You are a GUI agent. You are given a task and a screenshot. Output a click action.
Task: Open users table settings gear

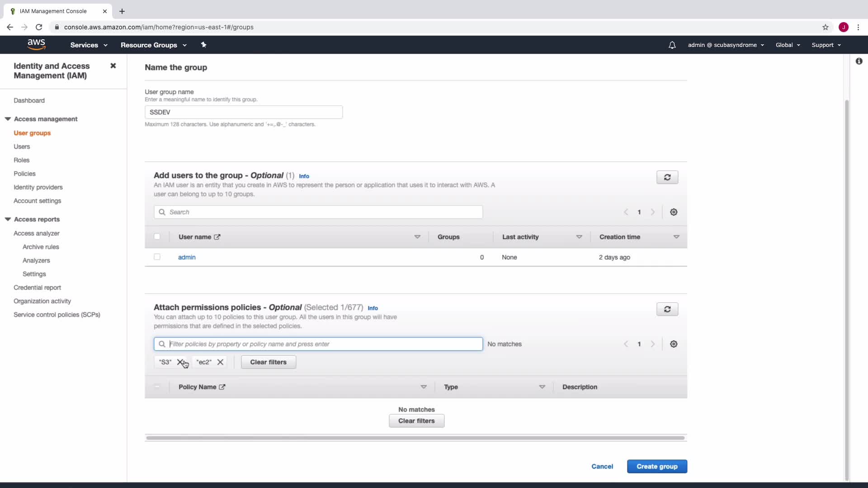pyautogui.click(x=673, y=212)
